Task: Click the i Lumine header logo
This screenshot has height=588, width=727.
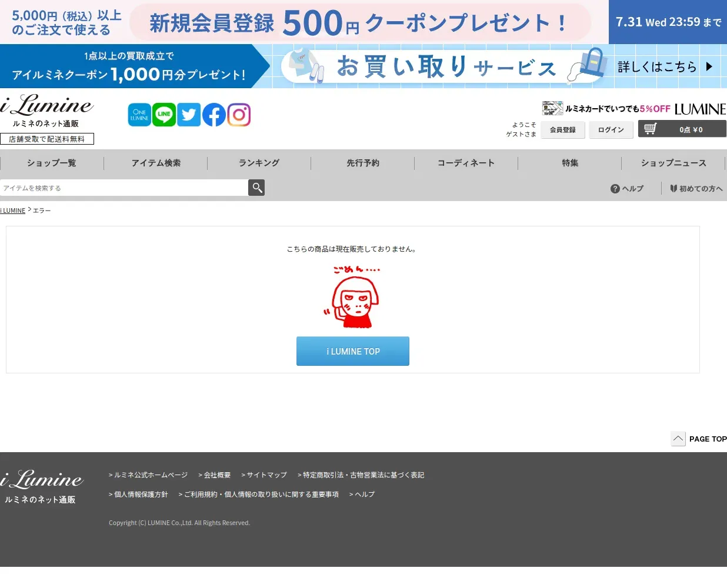Action: click(47, 111)
